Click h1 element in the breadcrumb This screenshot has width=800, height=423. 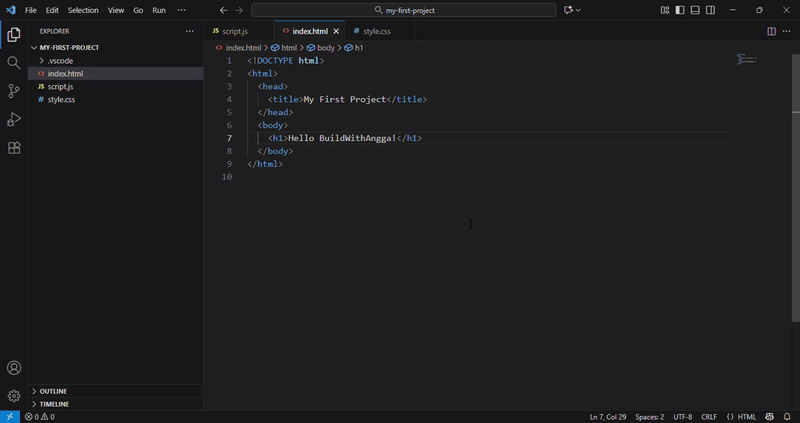point(354,47)
